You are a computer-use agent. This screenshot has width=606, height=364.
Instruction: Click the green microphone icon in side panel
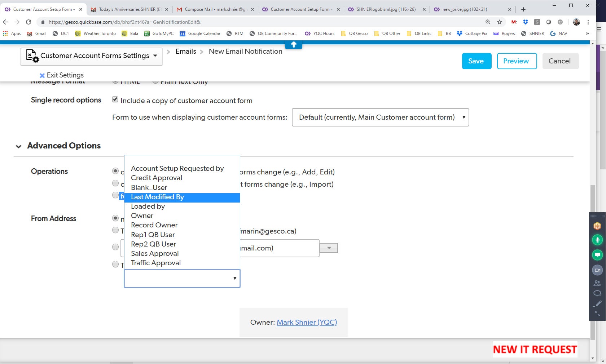pyautogui.click(x=597, y=240)
